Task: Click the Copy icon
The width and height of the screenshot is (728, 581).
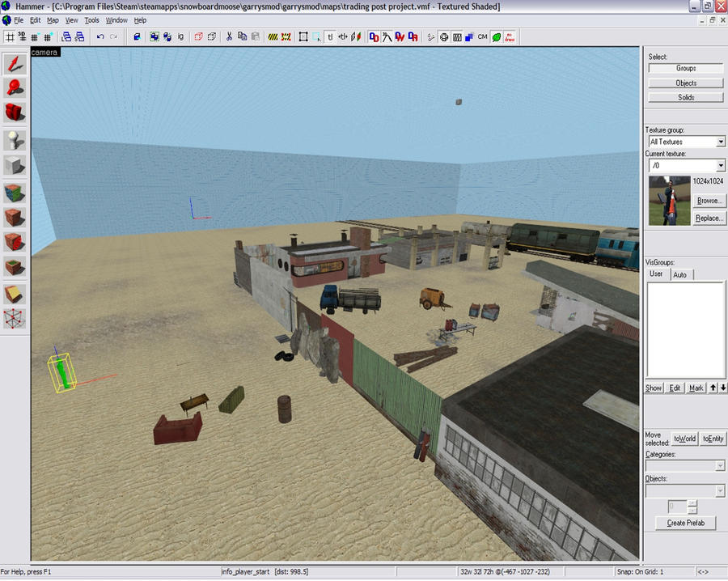Action: (242, 36)
